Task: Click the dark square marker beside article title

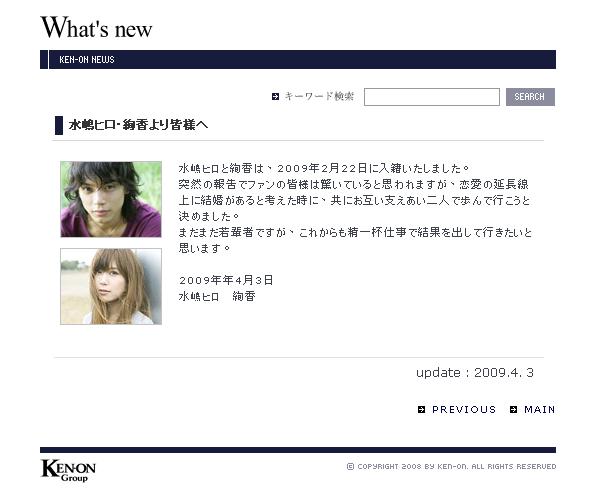Action: [x=59, y=125]
